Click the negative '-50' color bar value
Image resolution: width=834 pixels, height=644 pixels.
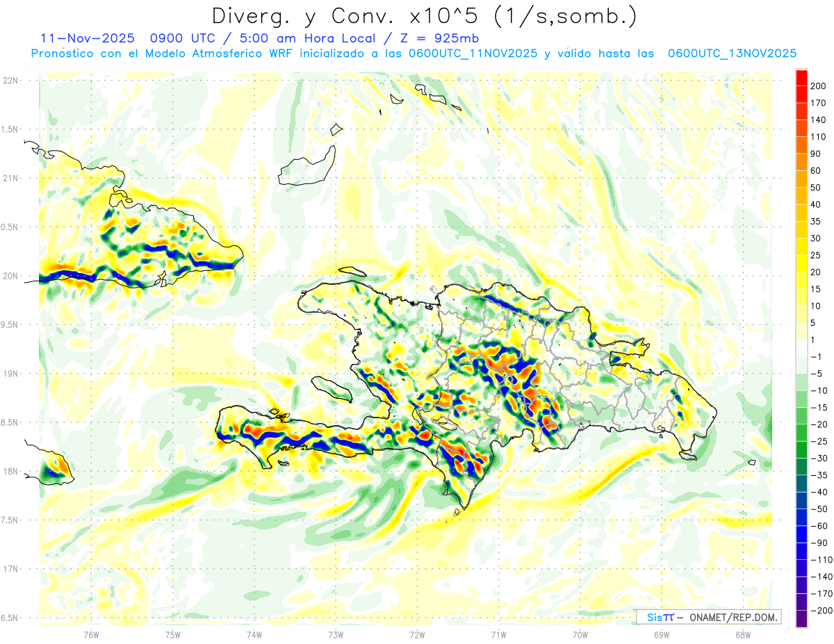(x=818, y=509)
